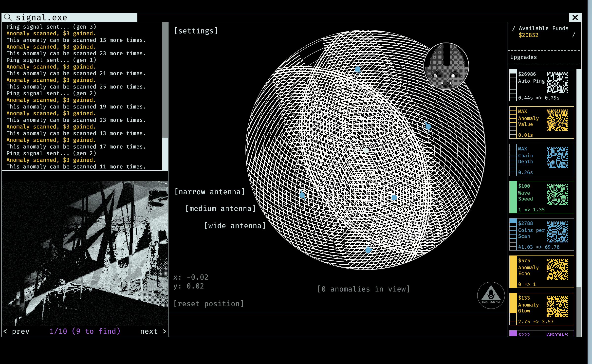Click the Wave Speed green level bar

click(513, 197)
